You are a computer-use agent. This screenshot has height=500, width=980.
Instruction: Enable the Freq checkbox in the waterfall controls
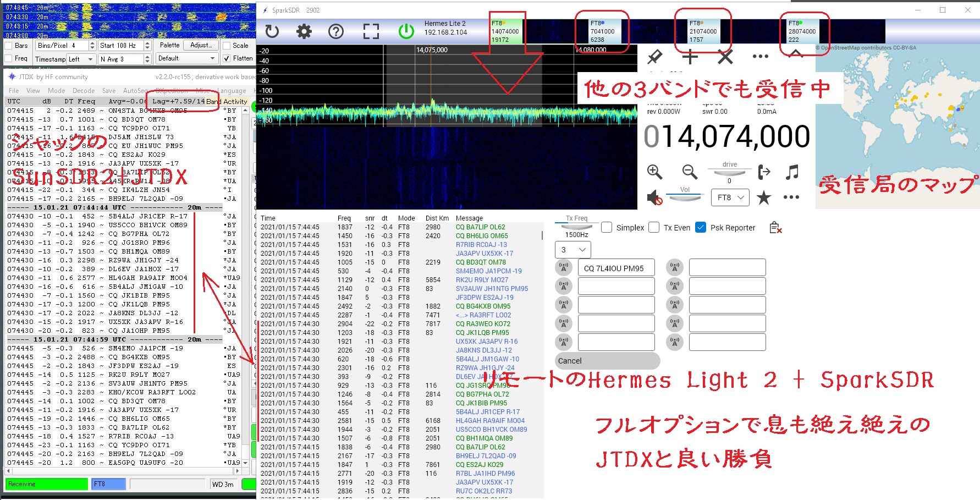click(8, 58)
